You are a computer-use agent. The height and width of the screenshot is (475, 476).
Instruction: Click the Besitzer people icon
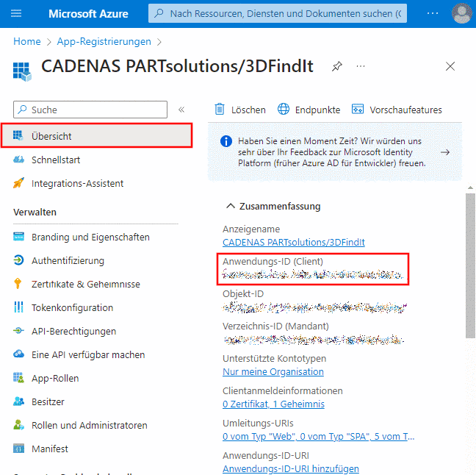(x=18, y=401)
